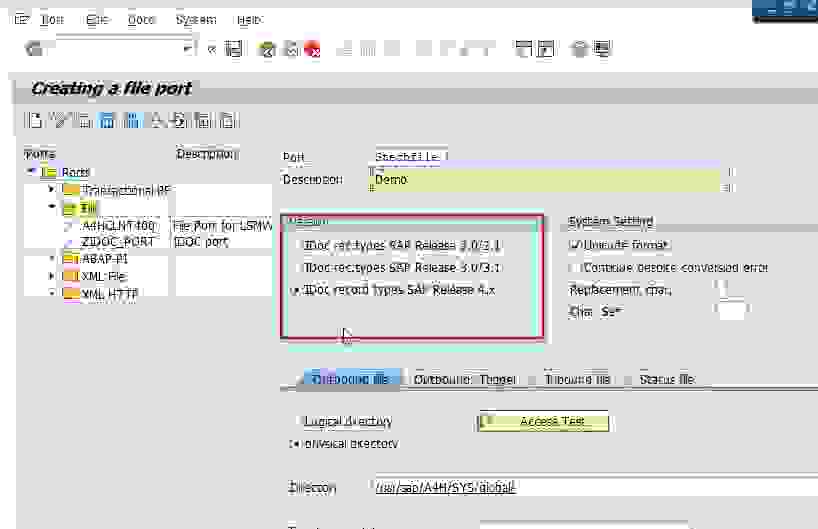Click the Replacement char input field

coord(720,290)
